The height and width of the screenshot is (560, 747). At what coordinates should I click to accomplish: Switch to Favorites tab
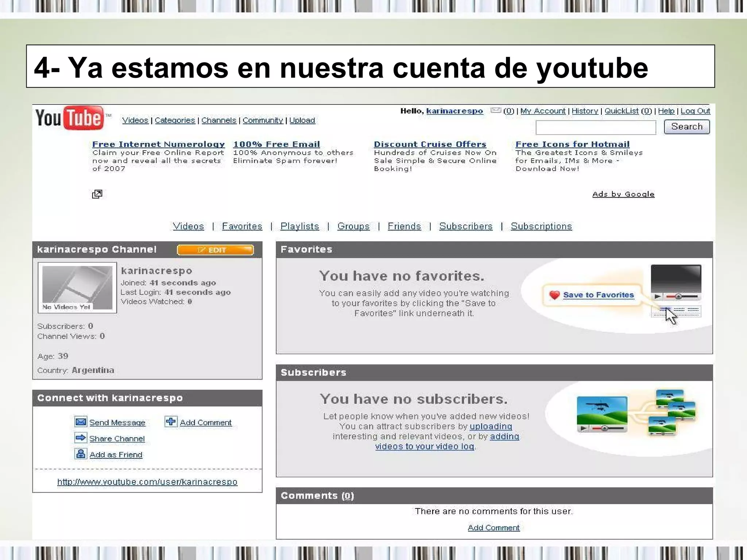pos(242,226)
